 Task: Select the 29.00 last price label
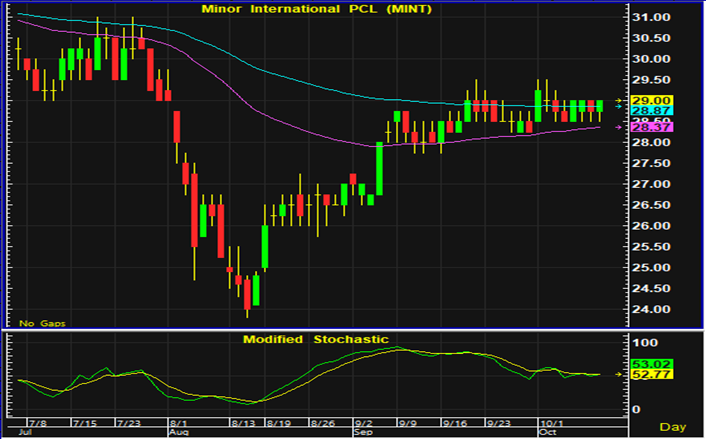pyautogui.click(x=652, y=100)
